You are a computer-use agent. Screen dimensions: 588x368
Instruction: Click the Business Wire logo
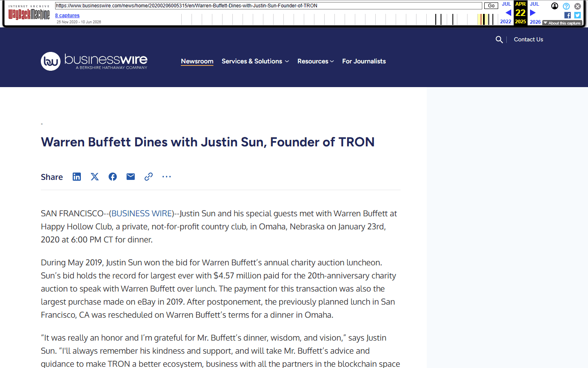point(94,61)
